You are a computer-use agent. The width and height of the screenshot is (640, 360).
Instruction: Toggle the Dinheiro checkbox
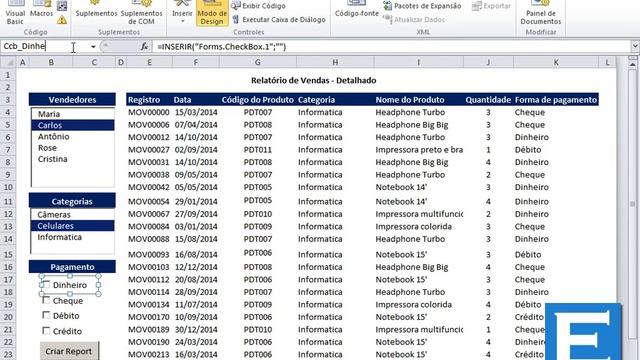46,284
